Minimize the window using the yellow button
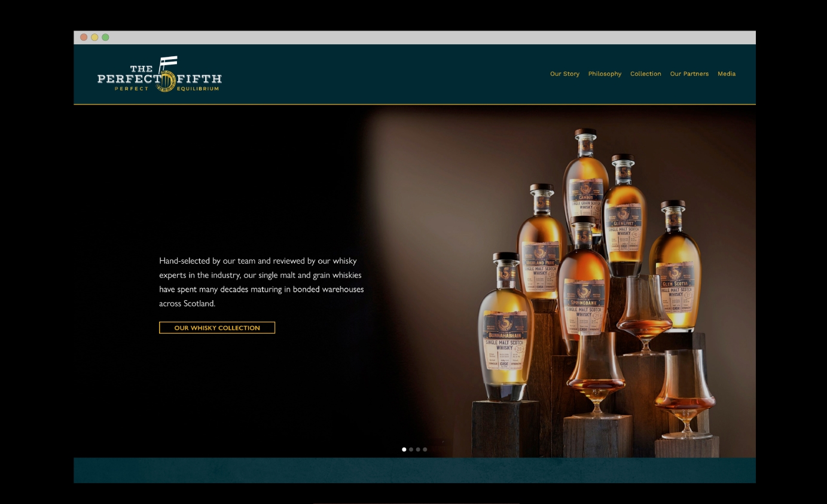Image resolution: width=827 pixels, height=504 pixels. point(94,38)
